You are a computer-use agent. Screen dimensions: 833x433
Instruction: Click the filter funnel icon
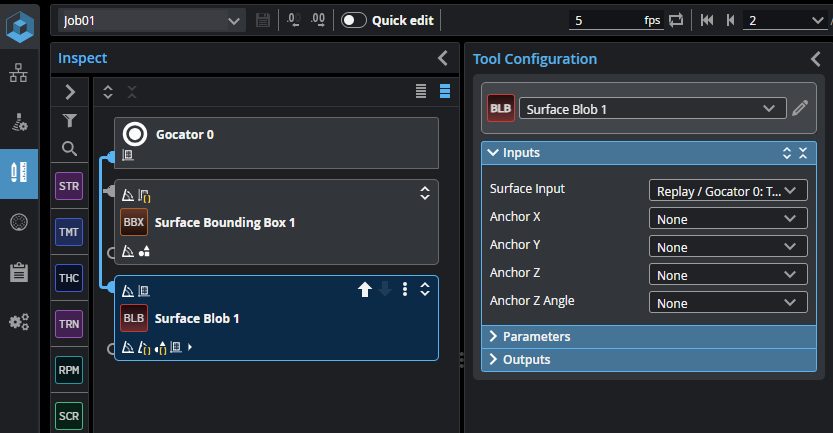pyautogui.click(x=69, y=121)
